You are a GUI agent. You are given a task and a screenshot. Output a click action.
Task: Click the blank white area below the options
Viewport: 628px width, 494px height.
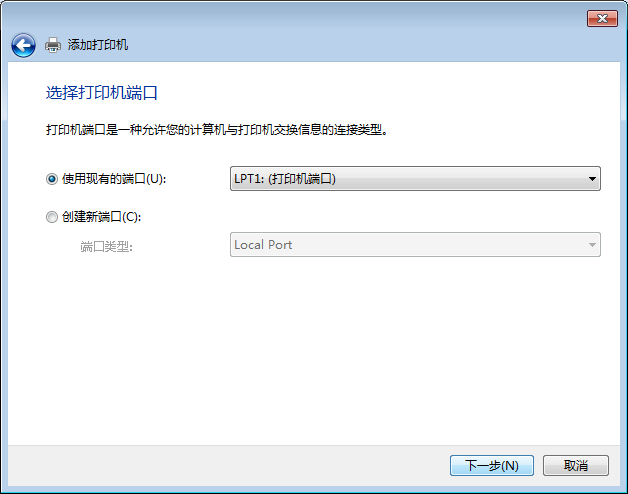tap(314, 351)
